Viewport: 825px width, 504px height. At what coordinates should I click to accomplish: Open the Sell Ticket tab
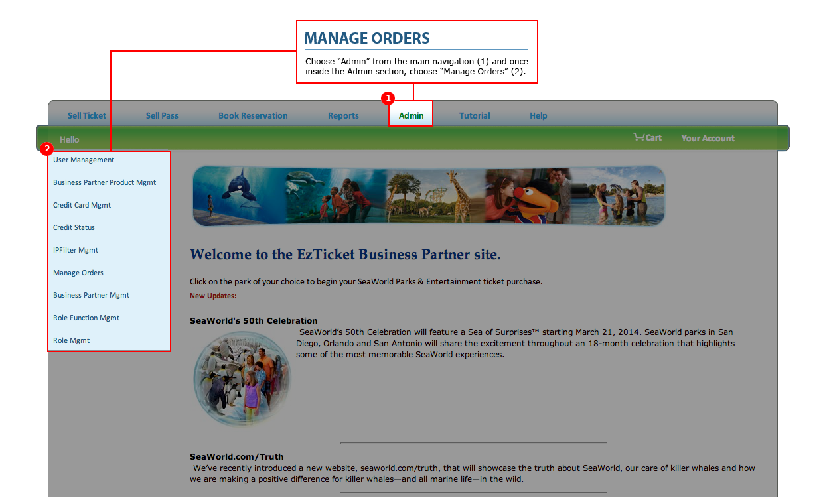pos(87,116)
